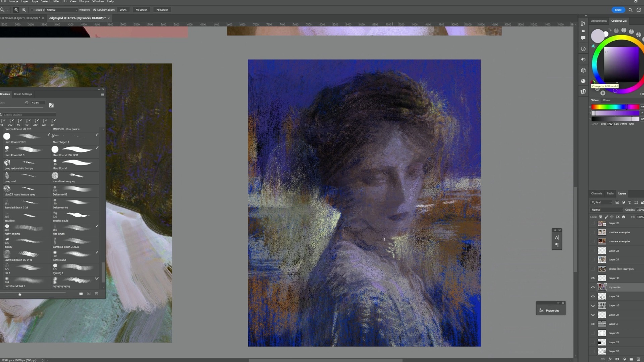644x362 pixels.
Task: Hide the my works layer eye icon
Action: (593, 287)
